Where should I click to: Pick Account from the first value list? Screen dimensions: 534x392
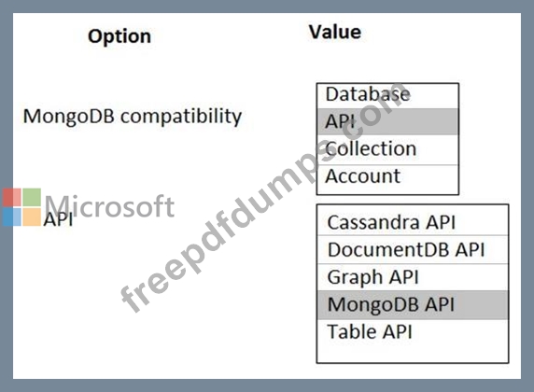(x=387, y=179)
